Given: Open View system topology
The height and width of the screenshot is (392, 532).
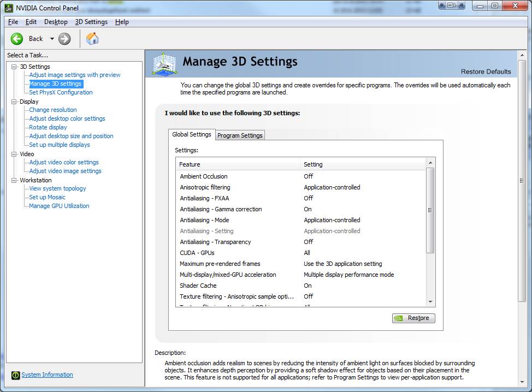Looking at the screenshot, I should click(57, 188).
